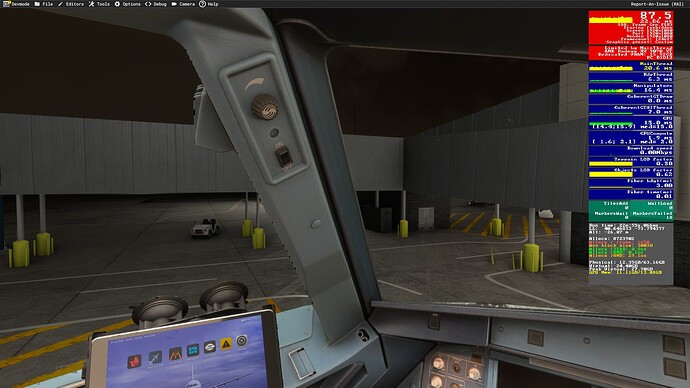Click the Help question mark icon
This screenshot has width=690, height=388.
pos(202,4)
